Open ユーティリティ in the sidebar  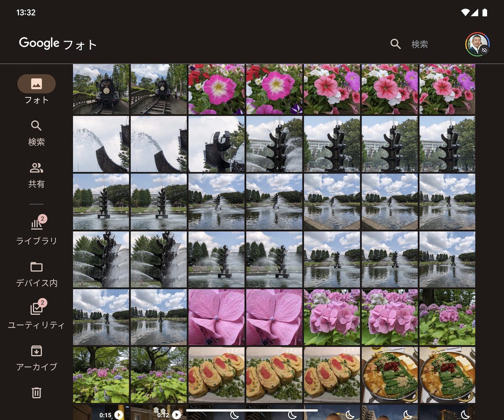pyautogui.click(x=37, y=315)
